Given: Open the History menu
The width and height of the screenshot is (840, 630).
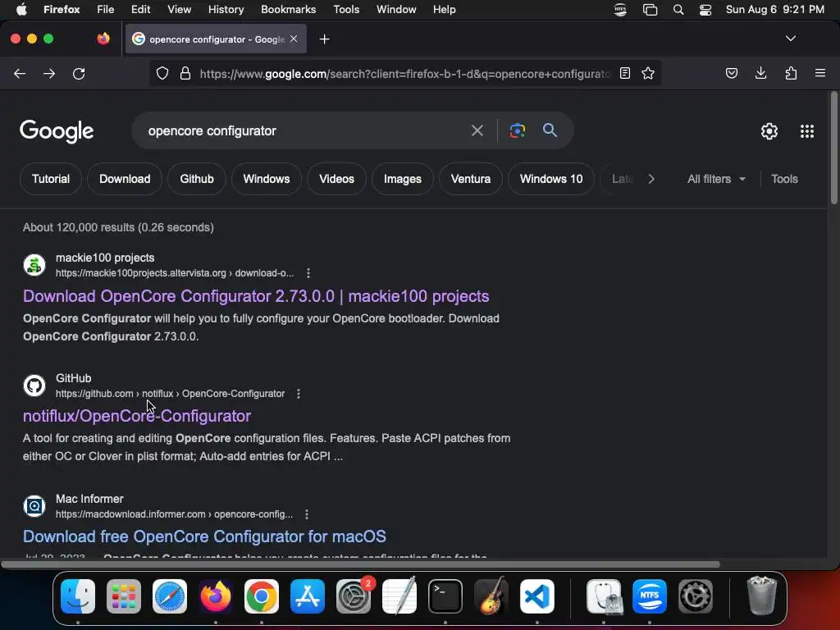Looking at the screenshot, I should pos(226,10).
